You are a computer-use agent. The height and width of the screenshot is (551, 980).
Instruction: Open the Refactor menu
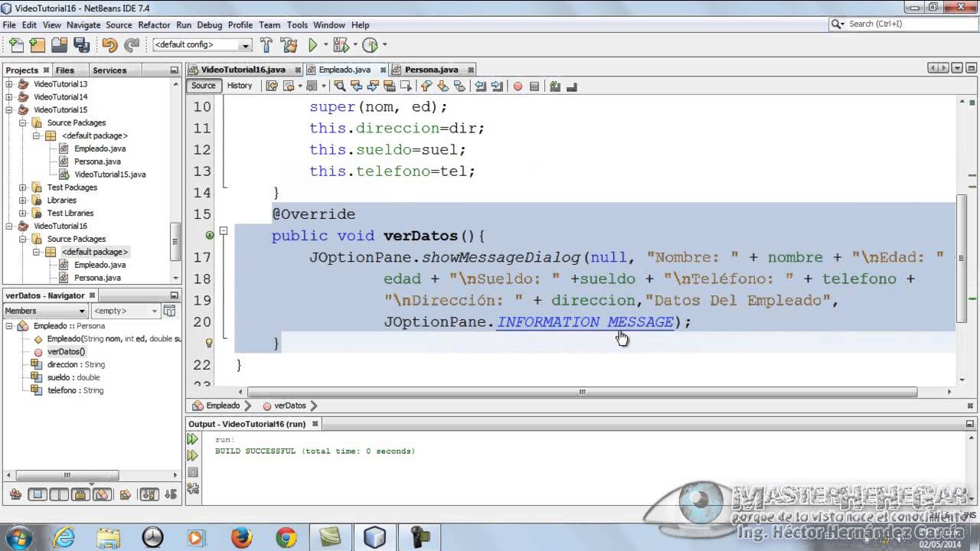click(154, 24)
